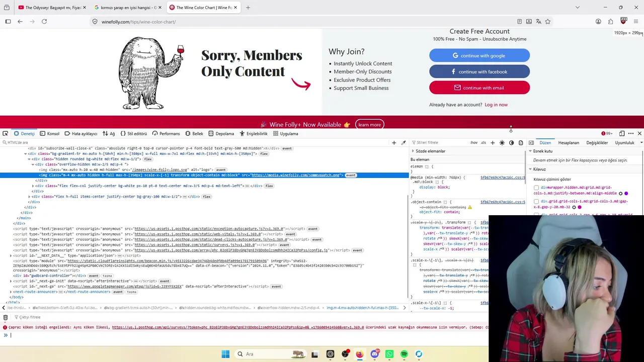
Task: Click the learn more banner button
Action: [370, 125]
